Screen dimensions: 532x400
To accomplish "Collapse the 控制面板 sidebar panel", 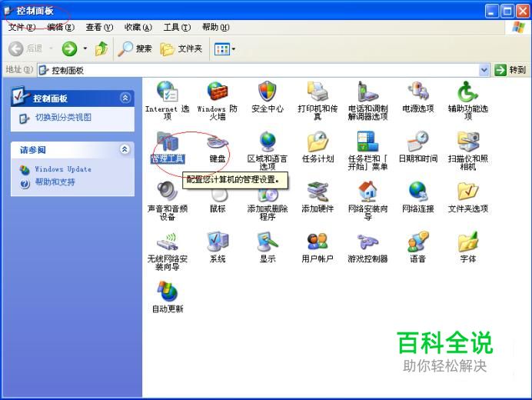I will click(125, 98).
